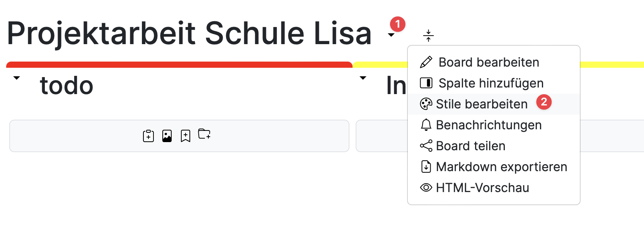Click the bell icon beside Benachrichtigungen

pos(426,125)
